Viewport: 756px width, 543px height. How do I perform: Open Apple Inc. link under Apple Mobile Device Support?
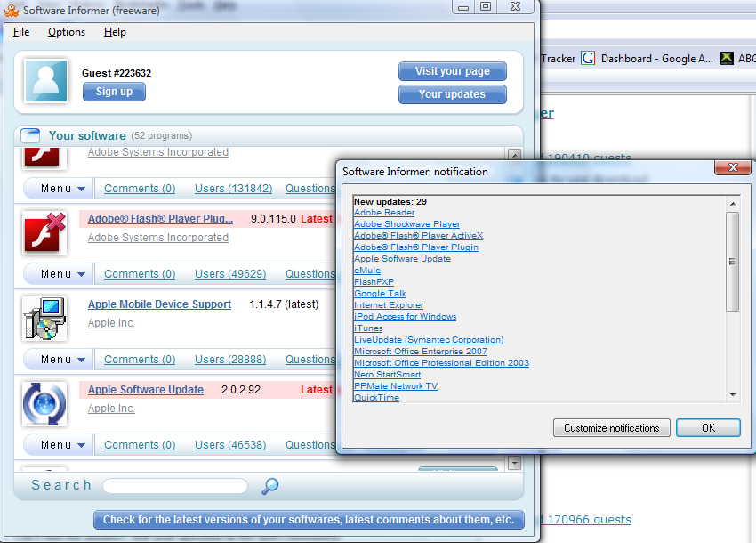tap(111, 323)
